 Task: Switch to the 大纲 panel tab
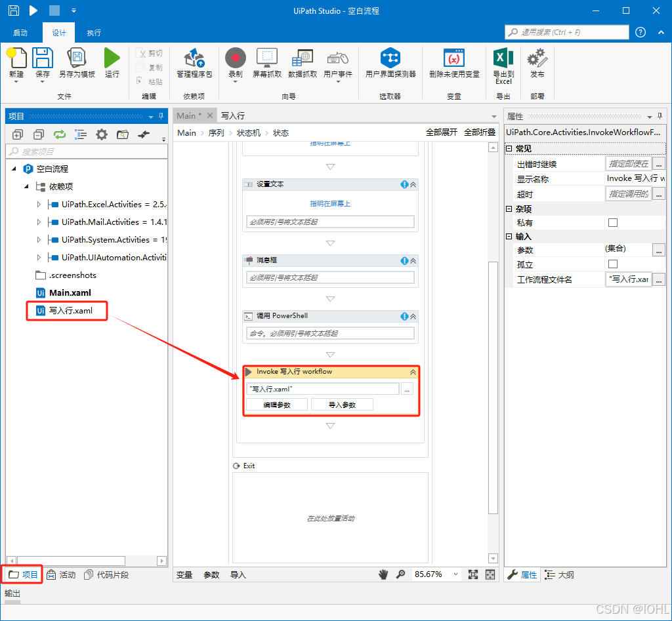click(x=559, y=574)
